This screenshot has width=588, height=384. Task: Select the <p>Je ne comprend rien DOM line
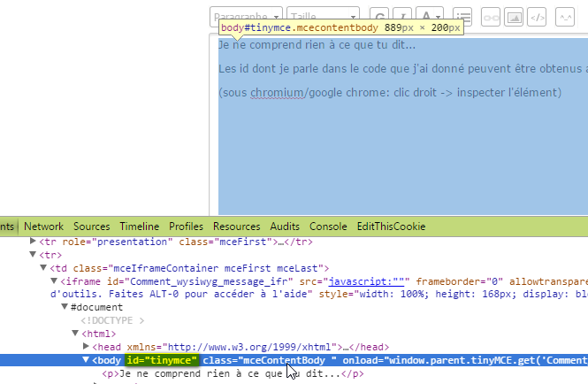(233, 374)
